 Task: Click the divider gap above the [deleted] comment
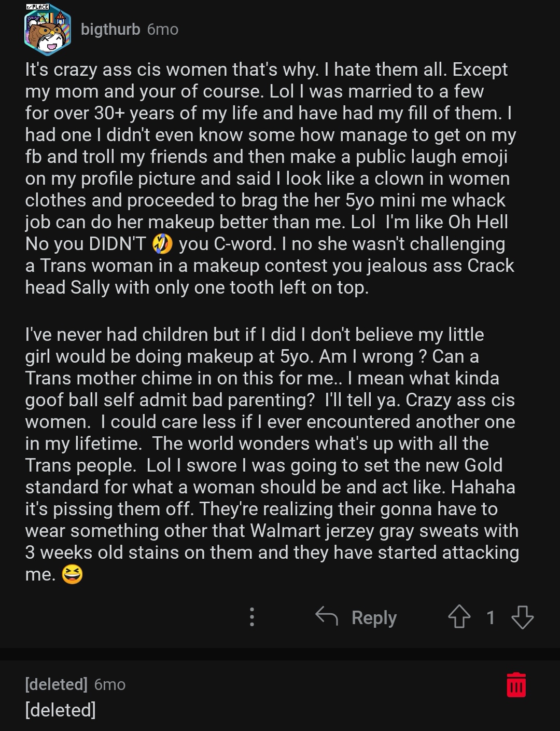point(280,654)
